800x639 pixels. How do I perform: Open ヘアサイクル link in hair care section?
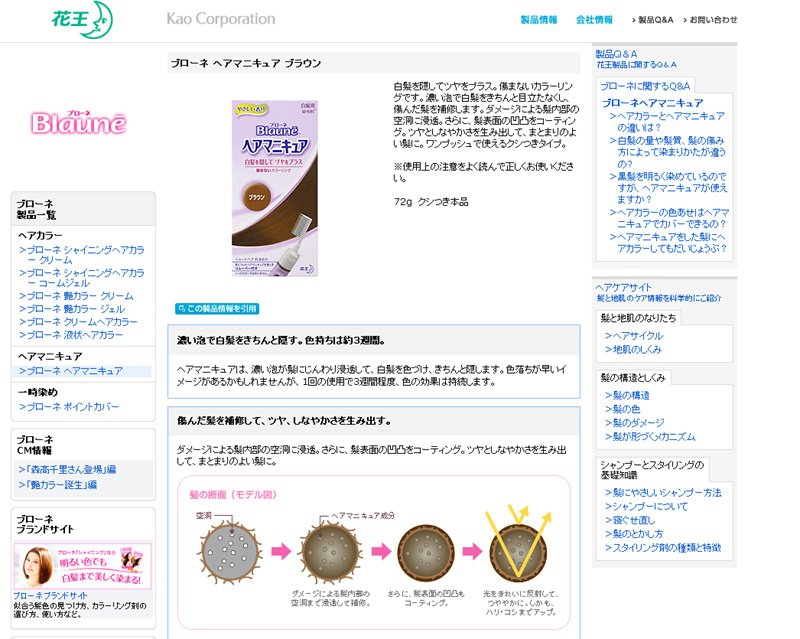point(634,336)
